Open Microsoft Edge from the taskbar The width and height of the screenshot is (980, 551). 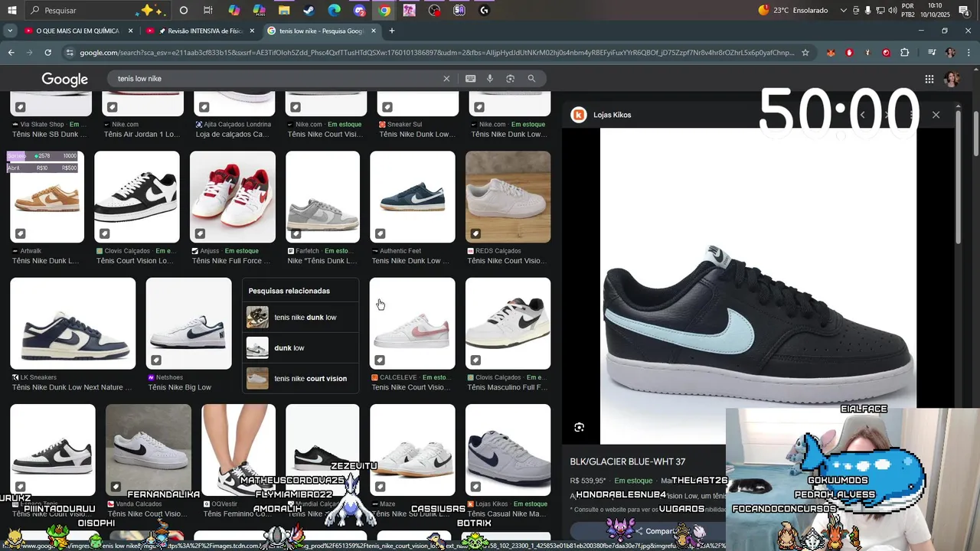(334, 11)
